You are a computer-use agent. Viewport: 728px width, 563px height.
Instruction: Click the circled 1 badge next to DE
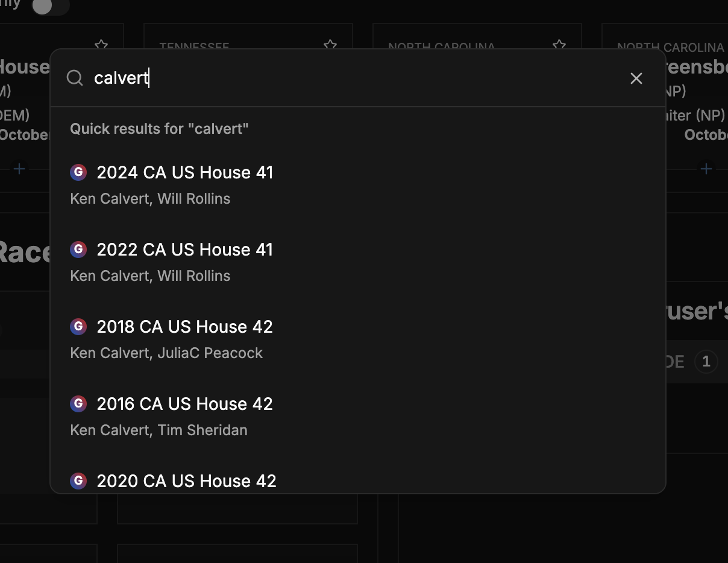pyautogui.click(x=706, y=362)
